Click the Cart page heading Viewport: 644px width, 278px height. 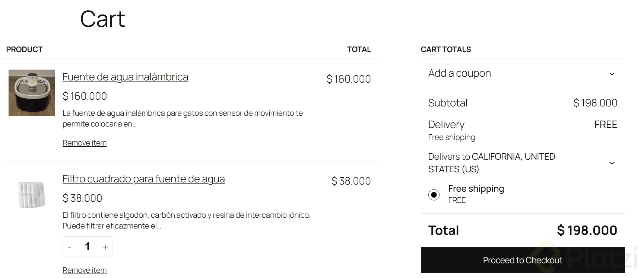(102, 19)
